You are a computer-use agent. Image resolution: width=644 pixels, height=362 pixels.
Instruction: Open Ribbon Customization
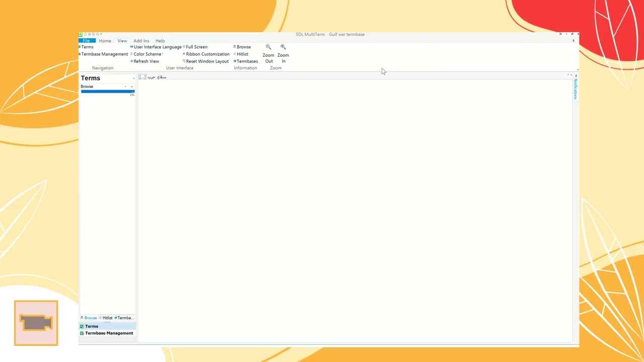(206, 54)
